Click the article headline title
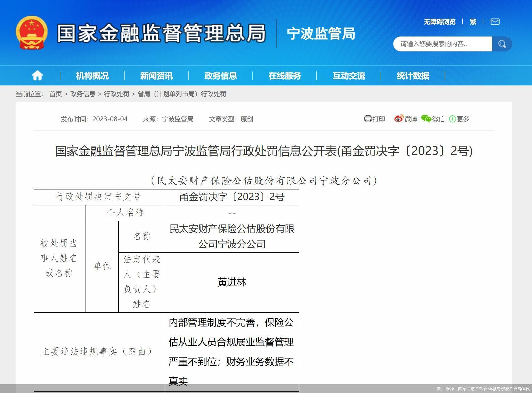 tap(264, 151)
